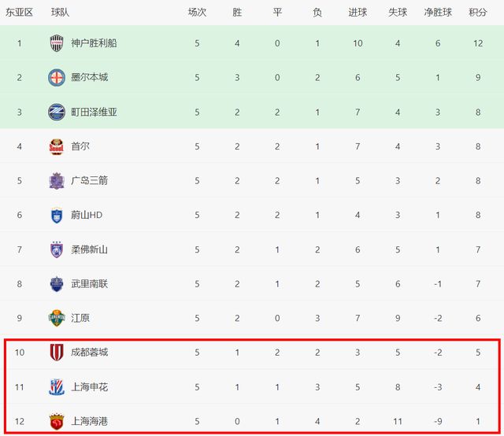Click the 上海申花 team crest
Viewport: 504px width, 436px height.
point(57,387)
